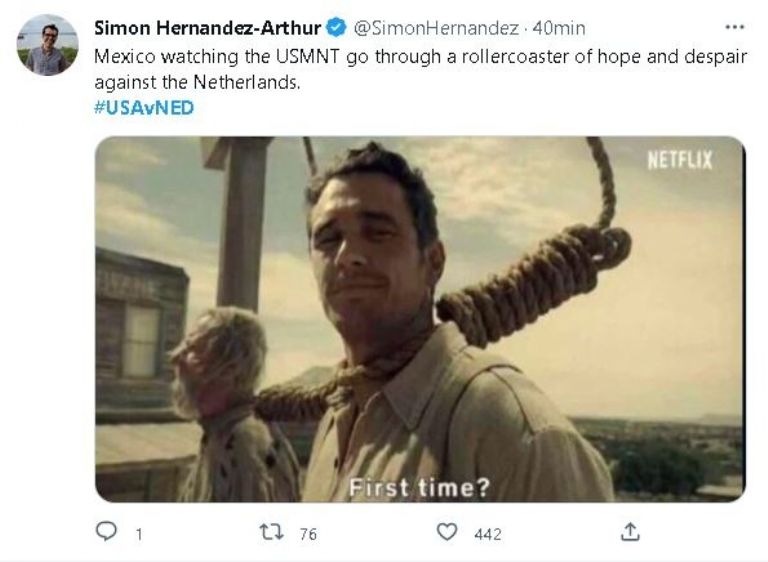Expand the attached meme image

419,319
